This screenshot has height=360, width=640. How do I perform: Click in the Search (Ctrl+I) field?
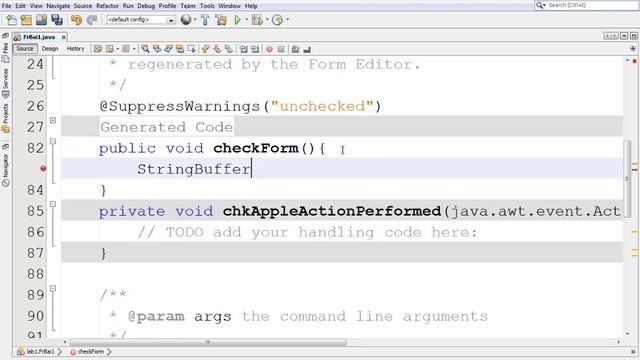coord(592,5)
